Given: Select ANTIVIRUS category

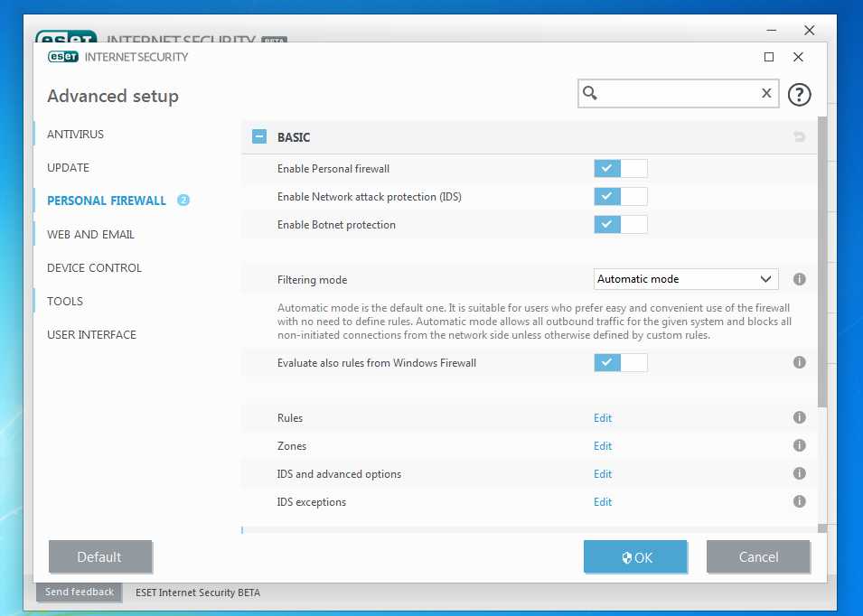Looking at the screenshot, I should (75, 135).
